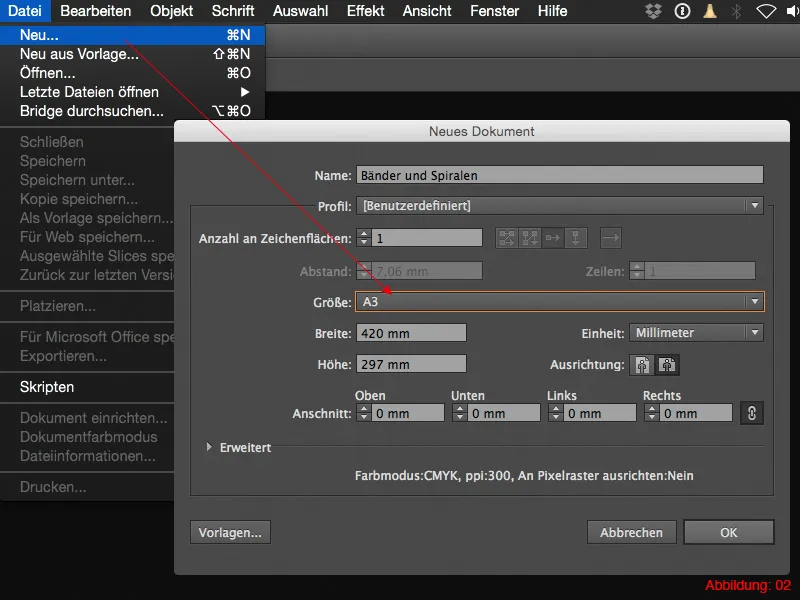
Task: Open the Fenster menu
Action: 494,11
